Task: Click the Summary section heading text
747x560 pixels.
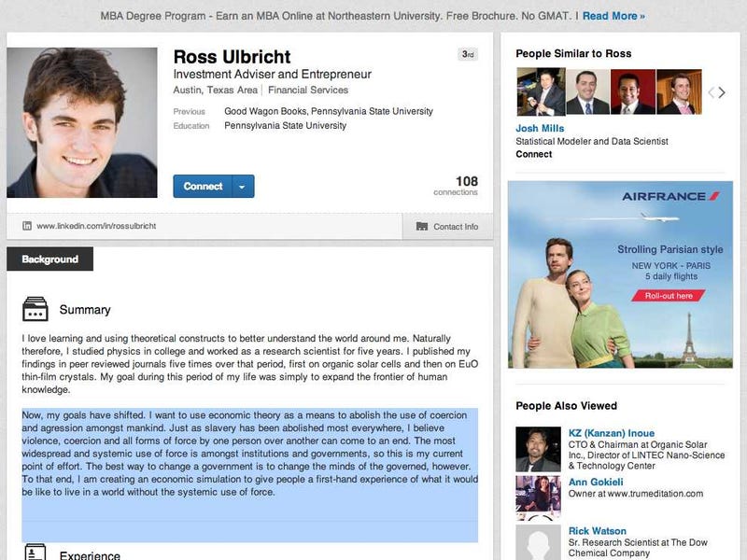Action: tap(85, 310)
